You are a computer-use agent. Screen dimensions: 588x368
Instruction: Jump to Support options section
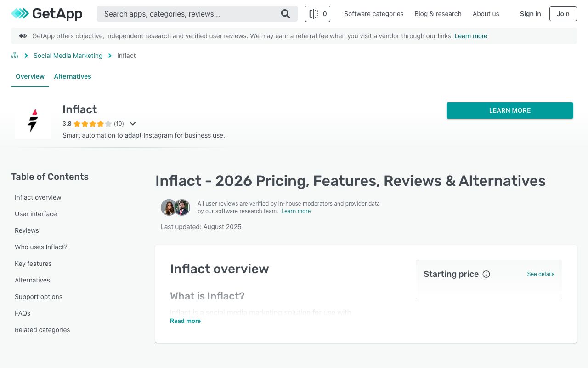(39, 297)
